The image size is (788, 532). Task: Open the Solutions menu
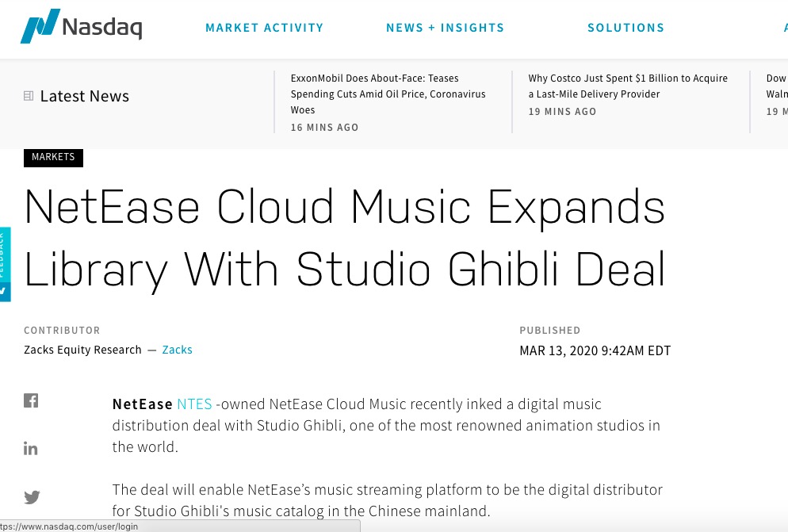pyautogui.click(x=626, y=28)
